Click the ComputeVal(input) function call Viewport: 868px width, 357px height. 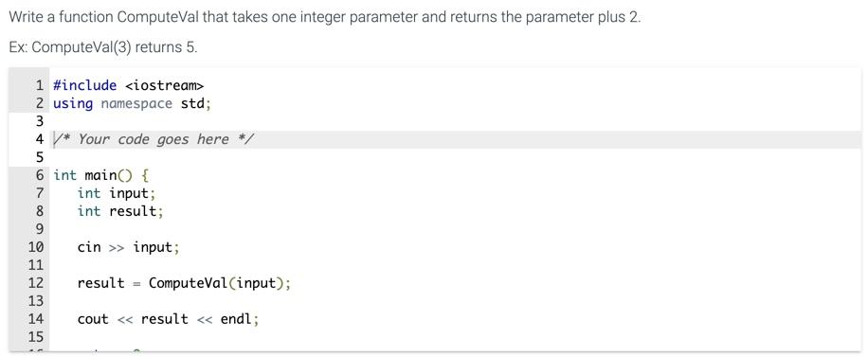click(x=216, y=283)
